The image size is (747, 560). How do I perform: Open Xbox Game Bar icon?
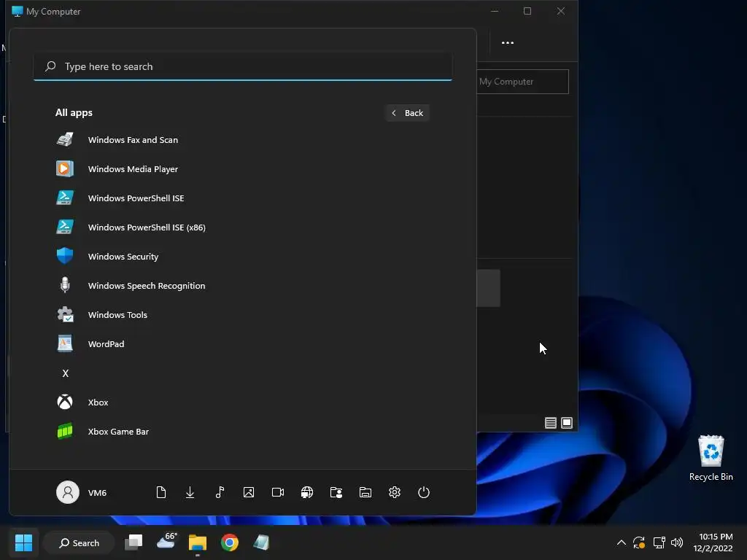65,431
